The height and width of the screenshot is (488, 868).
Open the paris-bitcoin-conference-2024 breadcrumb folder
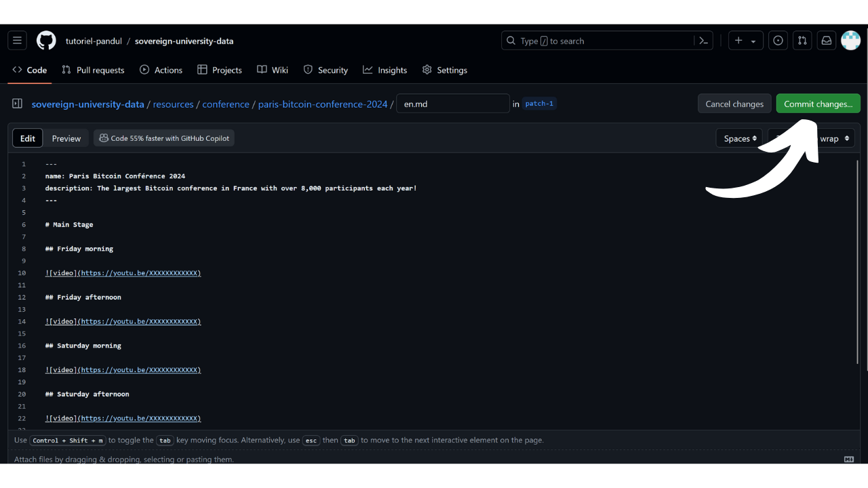(x=323, y=104)
